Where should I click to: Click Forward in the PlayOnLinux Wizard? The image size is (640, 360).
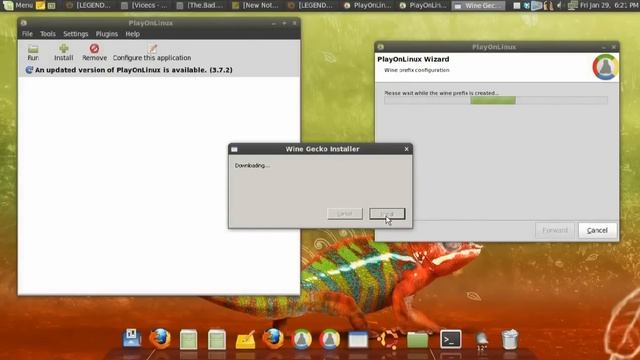555,230
